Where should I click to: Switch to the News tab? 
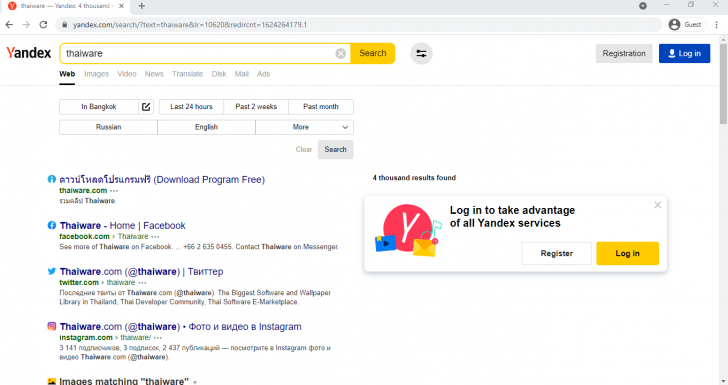154,74
